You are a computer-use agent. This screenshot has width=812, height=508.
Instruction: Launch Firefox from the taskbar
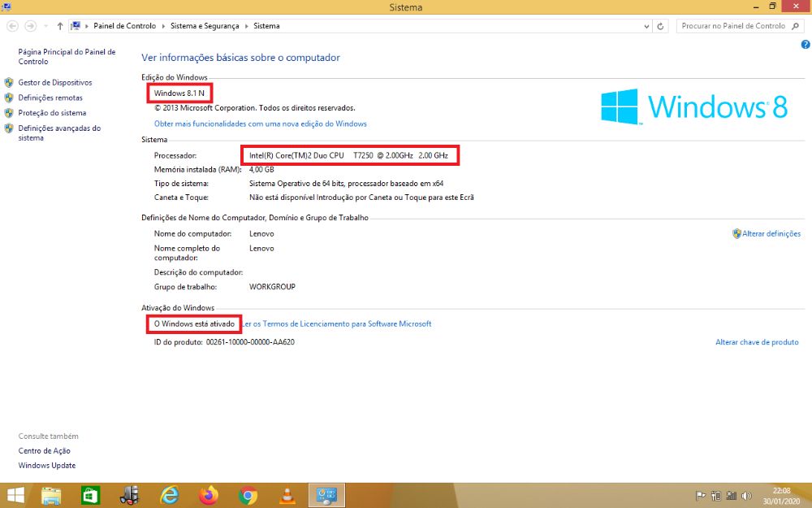pyautogui.click(x=209, y=496)
